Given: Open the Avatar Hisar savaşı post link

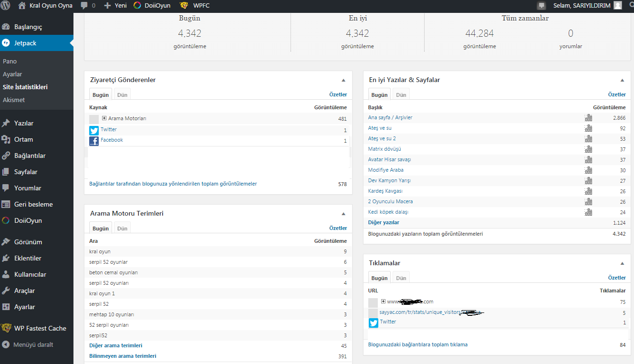Looking at the screenshot, I should click(x=389, y=159).
